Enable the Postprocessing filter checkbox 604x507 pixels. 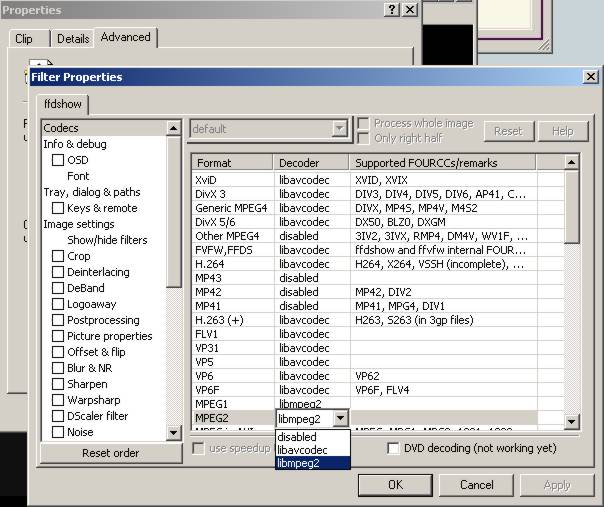[x=59, y=320]
